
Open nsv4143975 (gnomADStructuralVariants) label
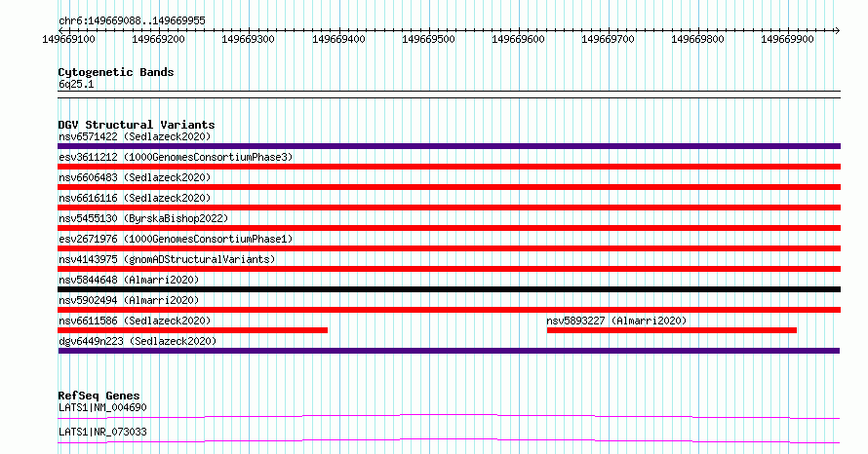pos(167,259)
